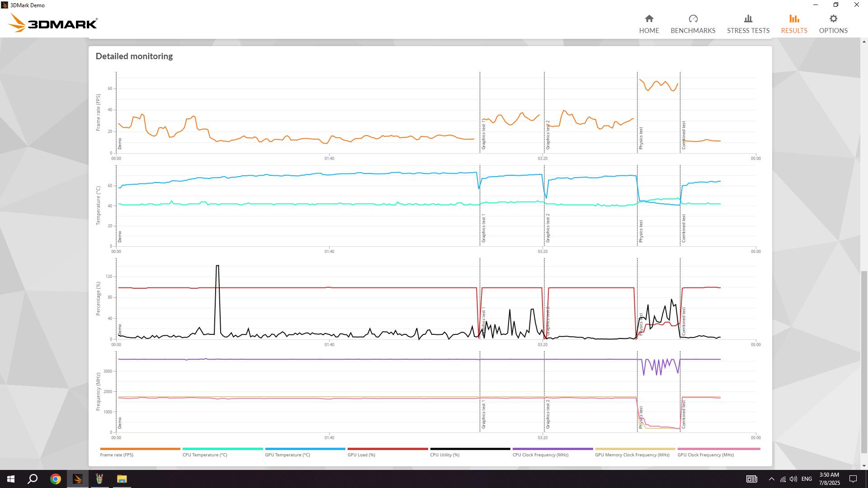Click the purple CPU Clock Frequency swatch

coord(552,449)
